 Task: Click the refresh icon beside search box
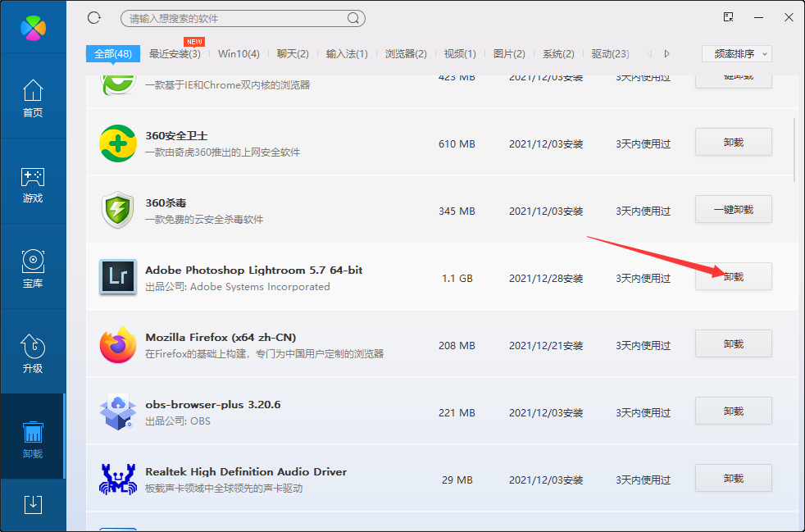[94, 18]
